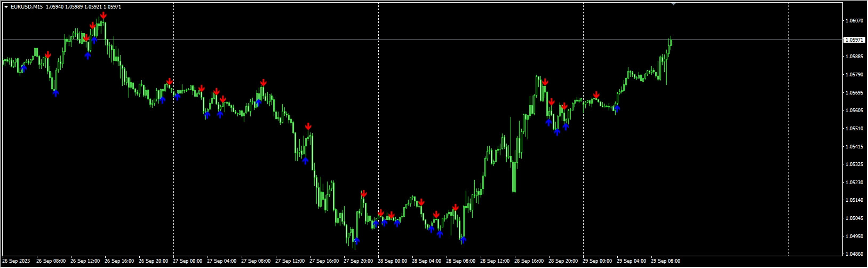
Task: Click the 1.05510 price scale label
Action: 854,129
